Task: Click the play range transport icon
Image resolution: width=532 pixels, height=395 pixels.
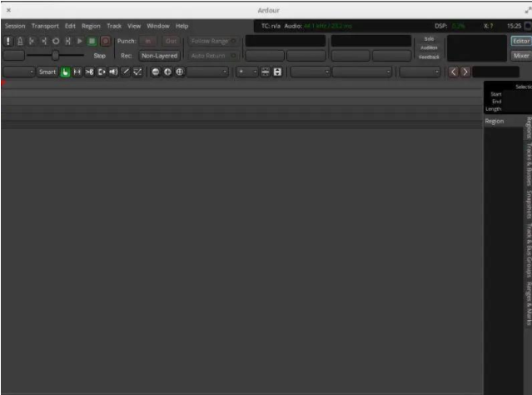Action: (68, 41)
